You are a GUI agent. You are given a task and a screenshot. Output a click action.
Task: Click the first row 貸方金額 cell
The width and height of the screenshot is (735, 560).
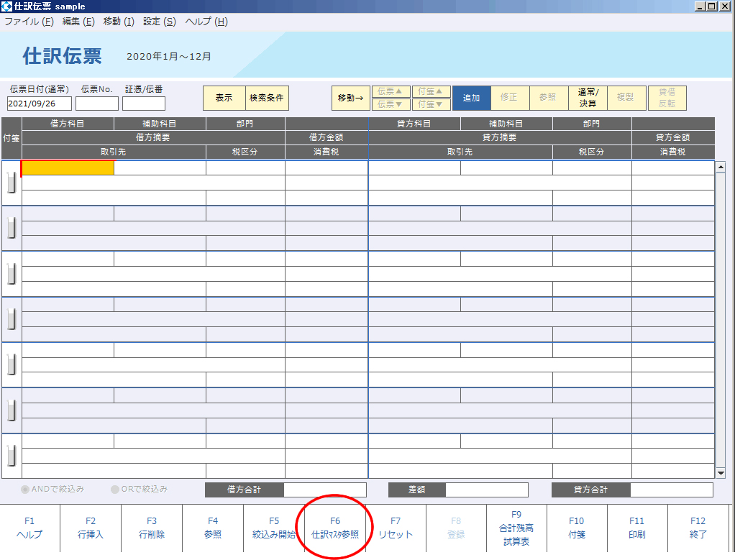tap(673, 183)
